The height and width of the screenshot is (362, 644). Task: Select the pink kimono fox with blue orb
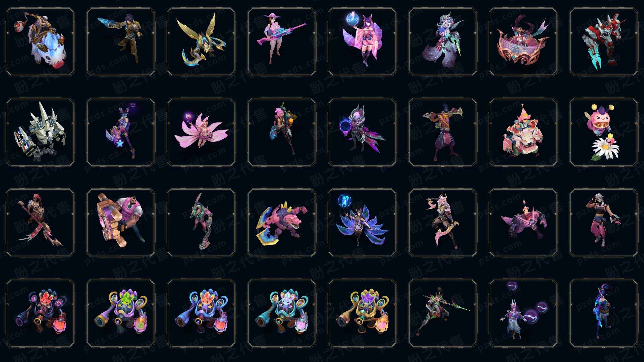pos(362,42)
